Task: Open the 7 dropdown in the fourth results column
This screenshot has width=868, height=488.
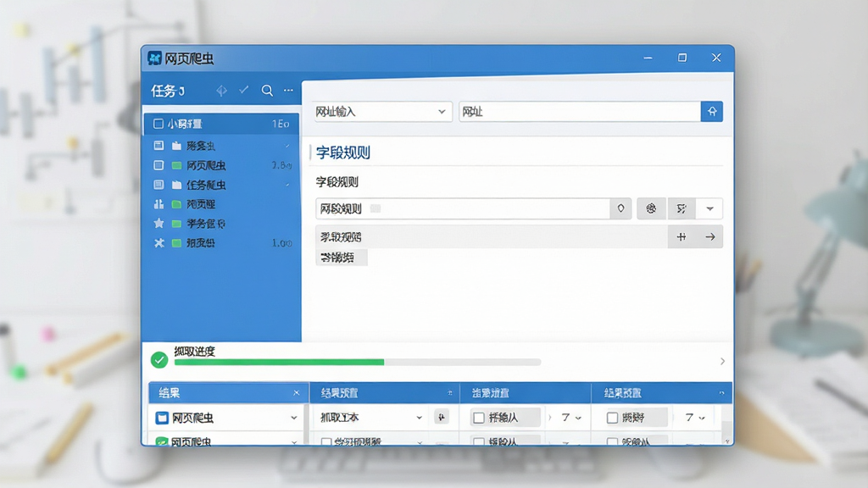Action: click(x=695, y=418)
